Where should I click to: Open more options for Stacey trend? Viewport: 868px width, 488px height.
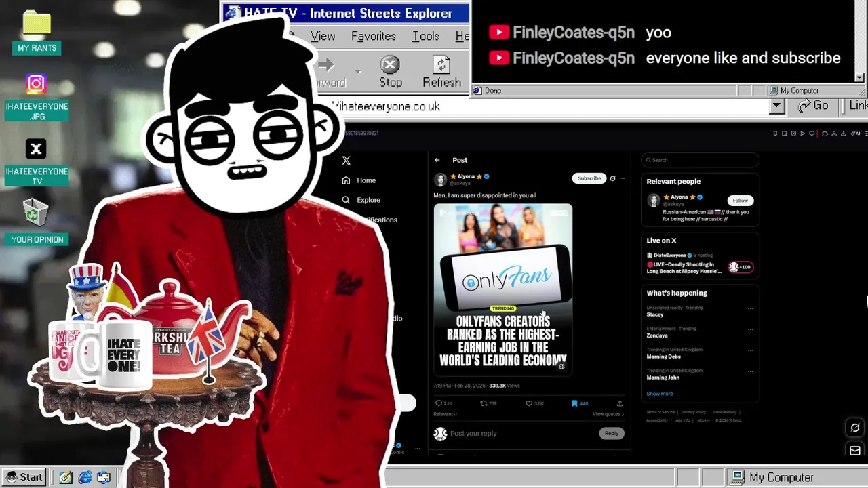(x=750, y=308)
